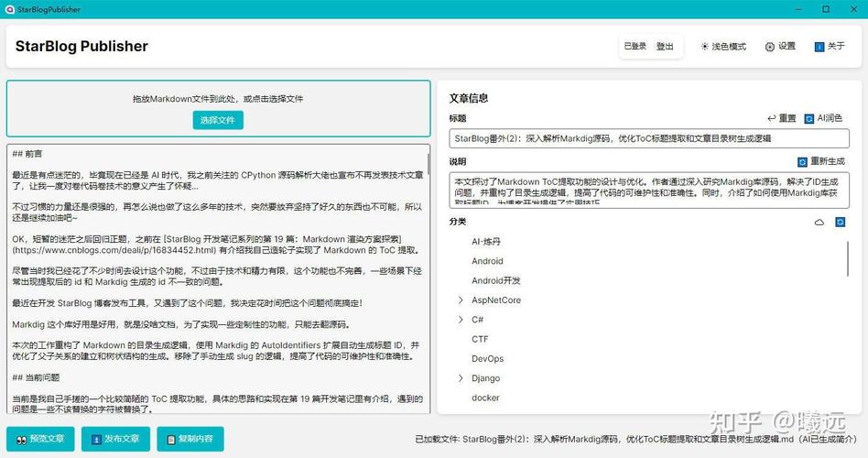Expand the C# category
The height and width of the screenshot is (458, 868).
[x=461, y=320]
